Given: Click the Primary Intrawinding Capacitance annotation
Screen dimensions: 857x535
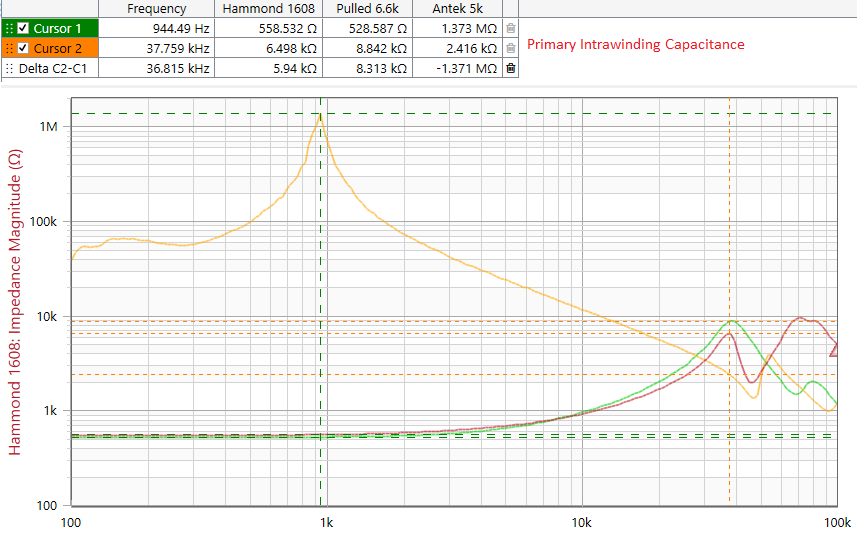Looking at the screenshot, I should click(636, 44).
